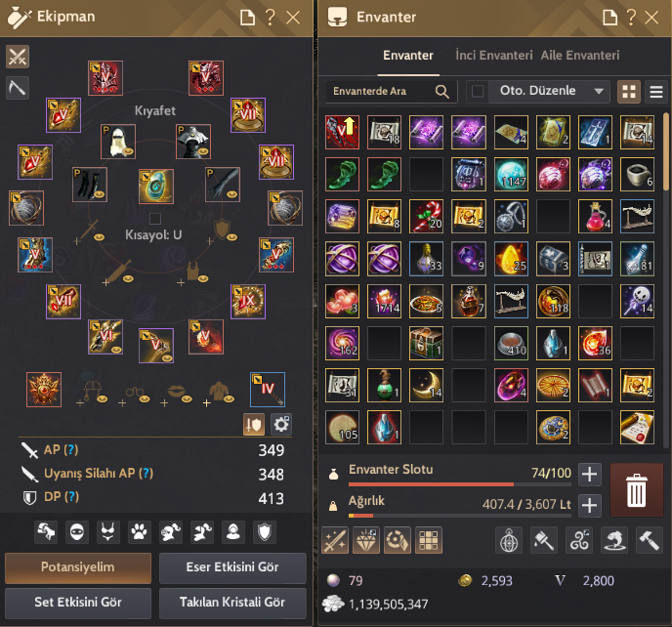
Task: Click the Potansiyelim button
Action: coord(78,567)
